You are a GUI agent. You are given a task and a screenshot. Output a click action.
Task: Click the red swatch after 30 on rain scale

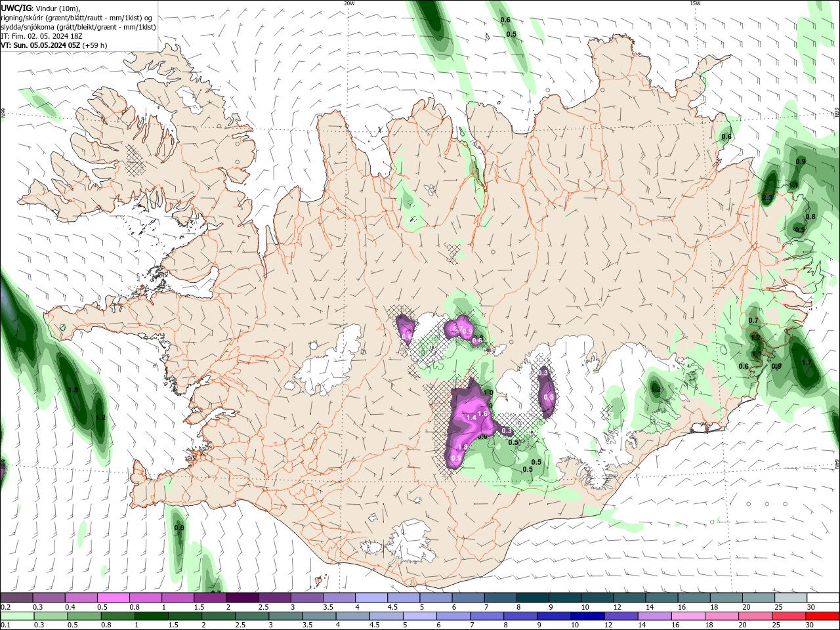tap(822, 616)
